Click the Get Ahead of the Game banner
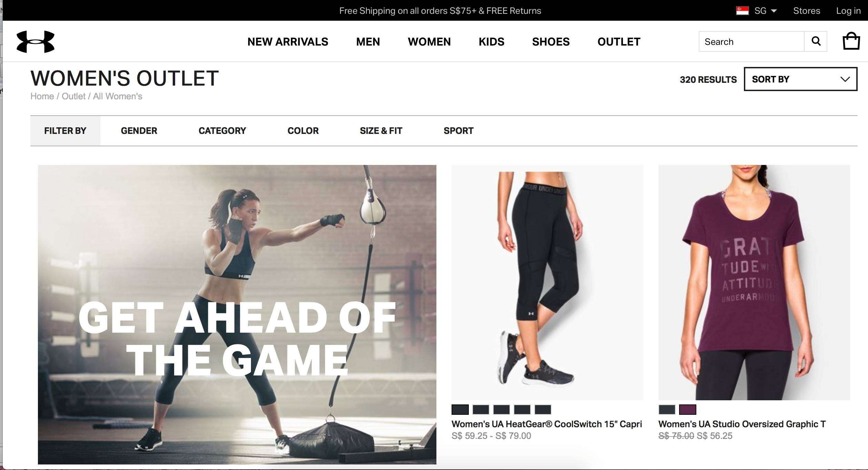This screenshot has width=868, height=470. tap(237, 314)
